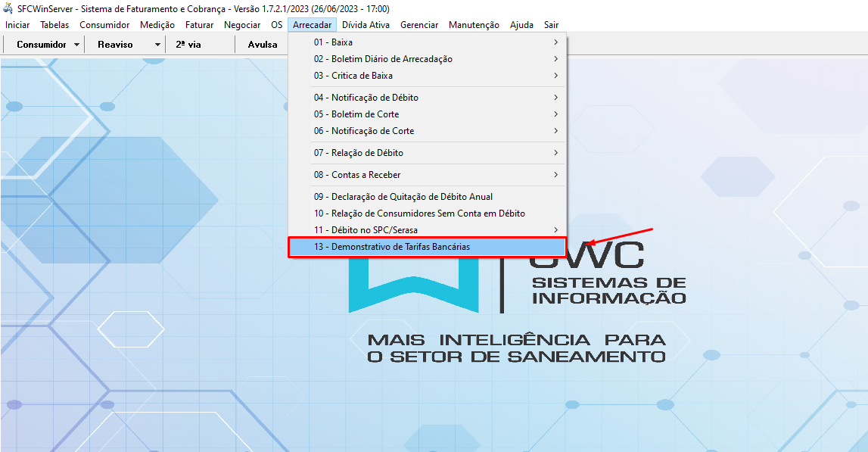Open the Tabelas menu
Image resolution: width=868 pixels, height=452 pixels.
point(54,25)
